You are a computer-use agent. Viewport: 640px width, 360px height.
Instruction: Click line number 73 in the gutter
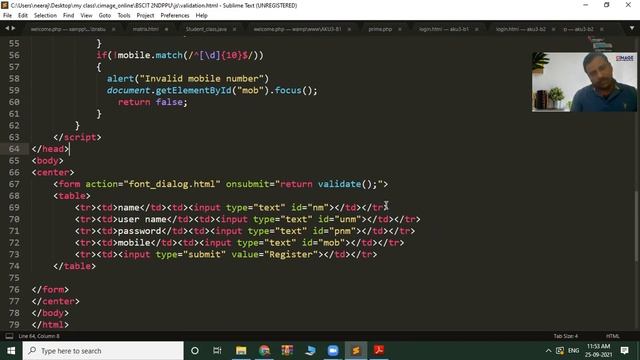coord(14,254)
